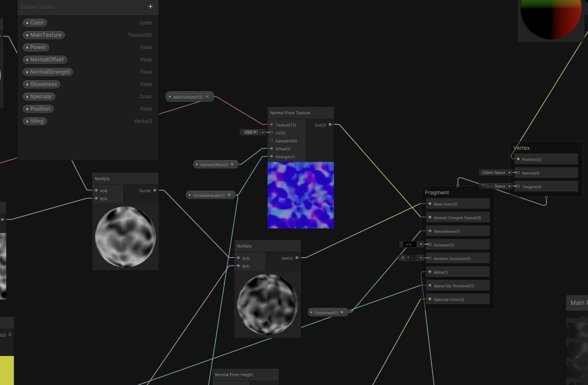Image resolution: width=588 pixels, height=385 pixels.
Task: Click the Texture(T2) input port on Normal From Texture
Action: (x=272, y=125)
